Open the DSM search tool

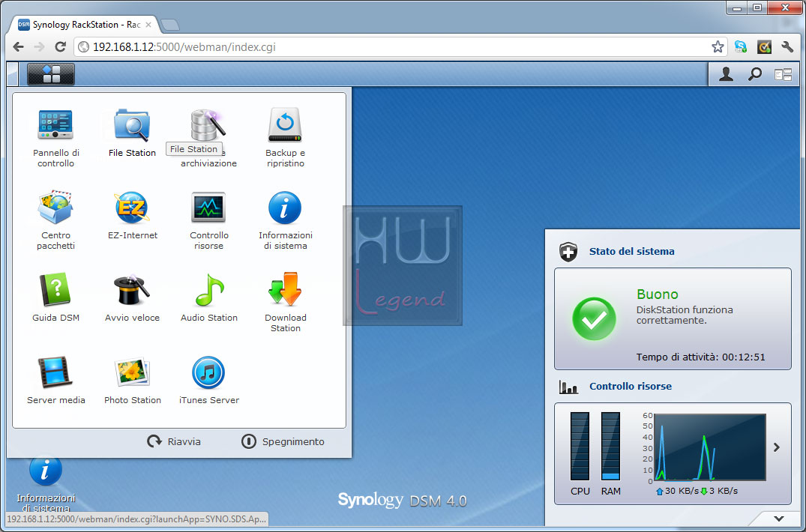[x=754, y=74]
